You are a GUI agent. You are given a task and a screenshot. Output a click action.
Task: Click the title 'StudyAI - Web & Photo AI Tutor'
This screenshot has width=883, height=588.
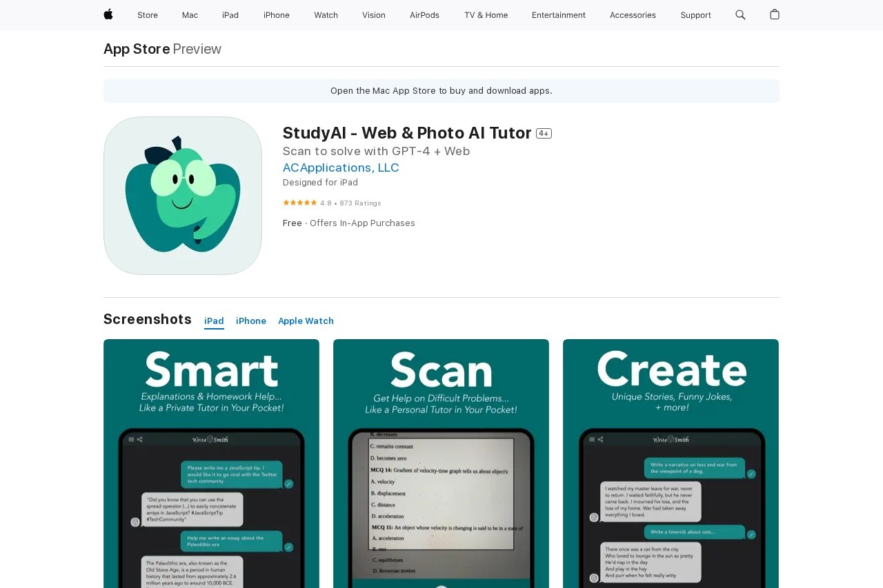(407, 133)
